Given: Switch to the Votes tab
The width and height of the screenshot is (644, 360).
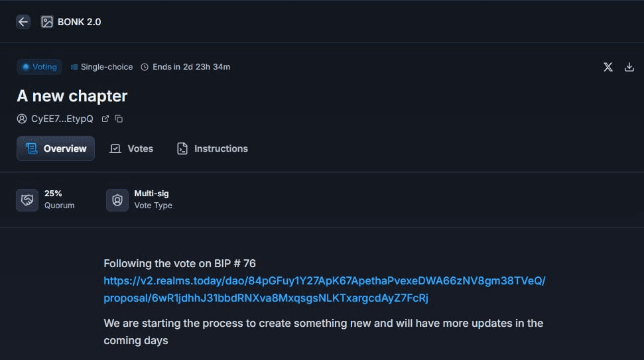Looking at the screenshot, I should pyautogui.click(x=131, y=149).
